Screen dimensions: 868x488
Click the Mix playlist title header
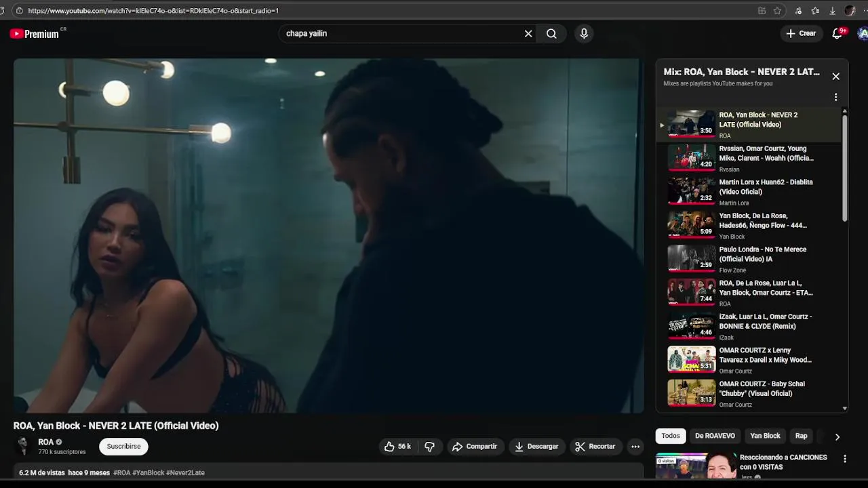pyautogui.click(x=741, y=72)
